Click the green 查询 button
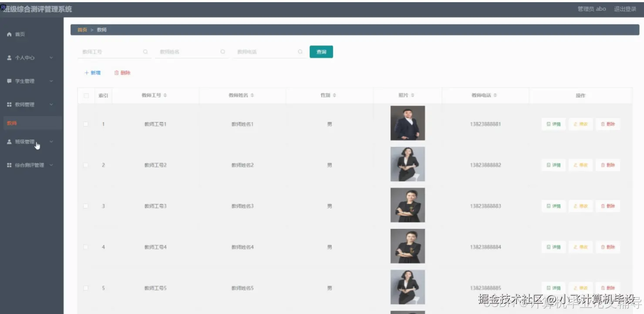Screen dimensions: 644x314 coord(321,52)
